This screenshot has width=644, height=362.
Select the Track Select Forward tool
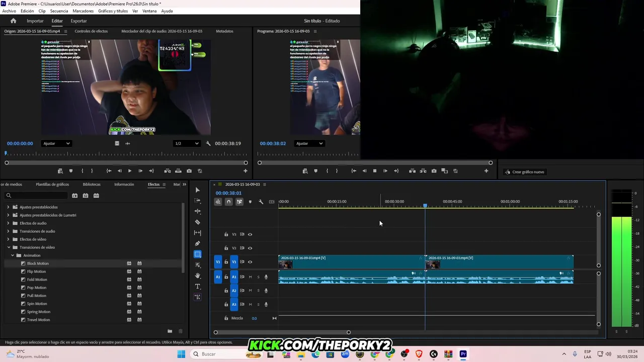pos(197,201)
